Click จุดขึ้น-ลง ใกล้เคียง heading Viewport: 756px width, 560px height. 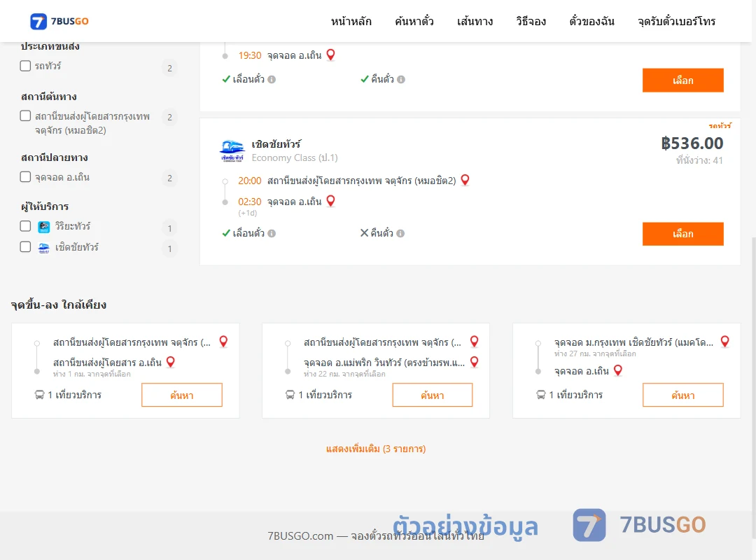click(x=59, y=304)
